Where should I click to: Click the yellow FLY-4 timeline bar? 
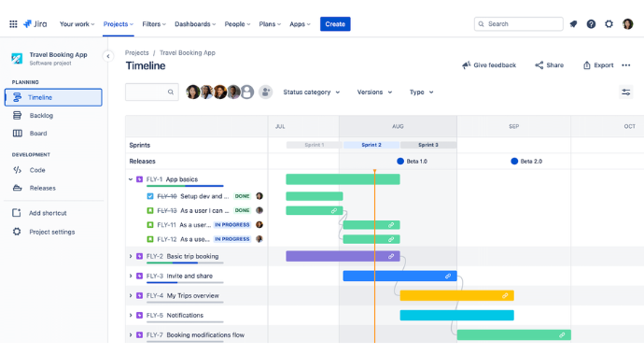pos(456,295)
